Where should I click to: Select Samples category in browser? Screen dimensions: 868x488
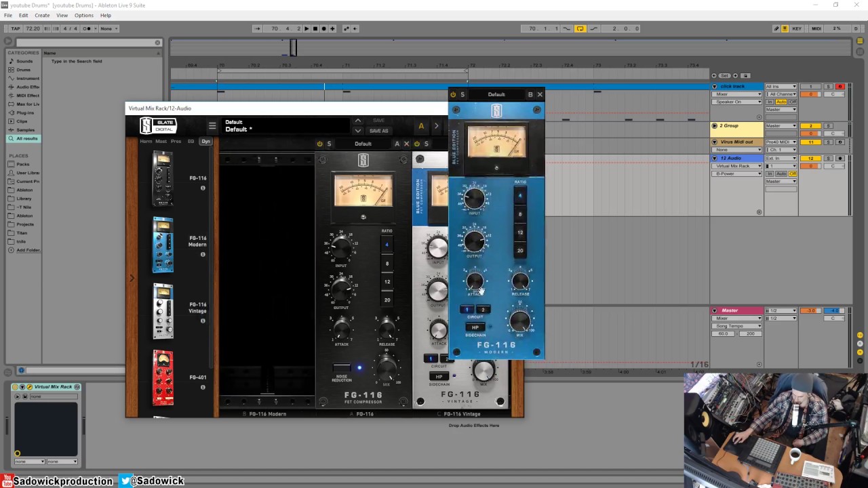pyautogui.click(x=24, y=129)
